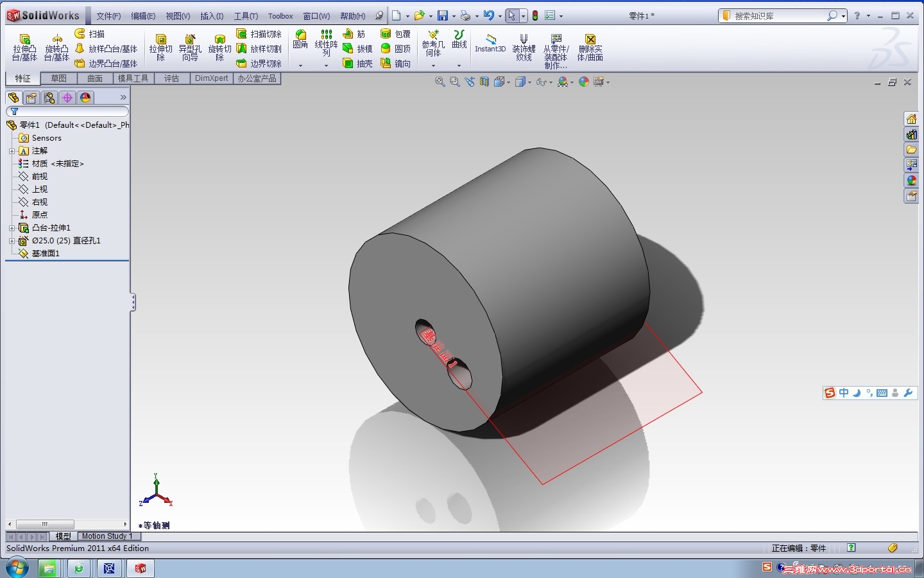Screen dimensions: 924x578
Task: Open the 工具(T) menu
Action: coord(246,16)
